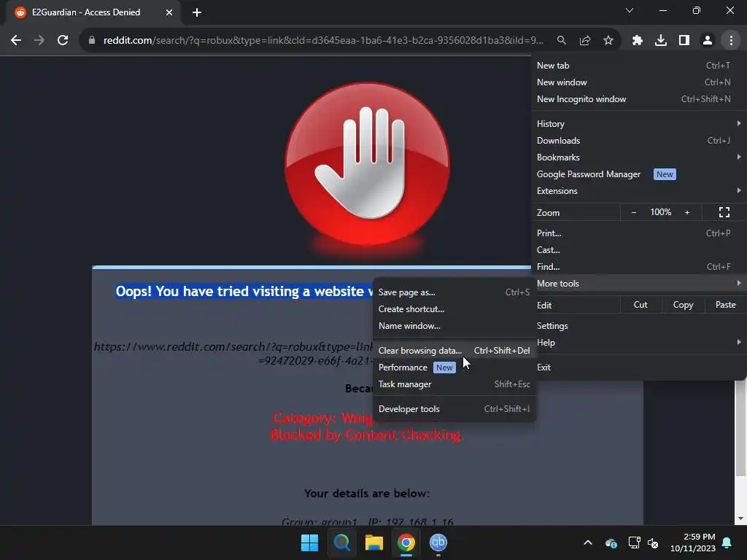Click the red stop hand image
This screenshot has height=560, width=747.
(x=367, y=165)
